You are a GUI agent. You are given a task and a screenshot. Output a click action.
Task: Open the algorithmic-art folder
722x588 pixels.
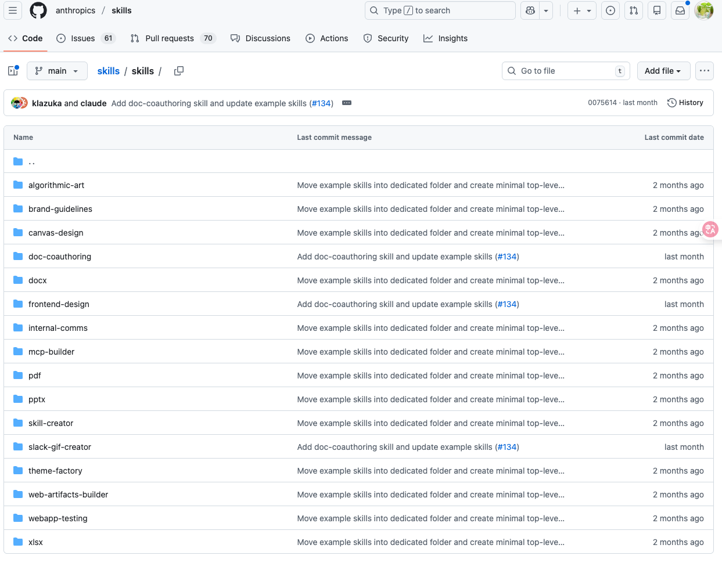click(x=56, y=185)
